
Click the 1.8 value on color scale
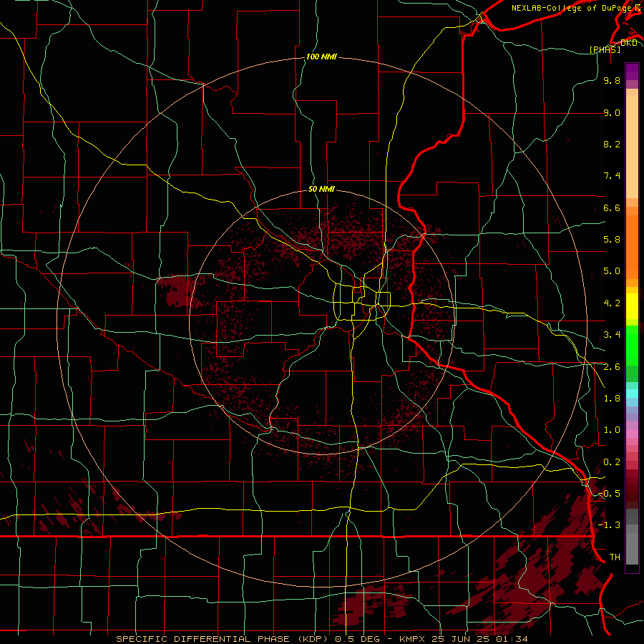click(612, 399)
